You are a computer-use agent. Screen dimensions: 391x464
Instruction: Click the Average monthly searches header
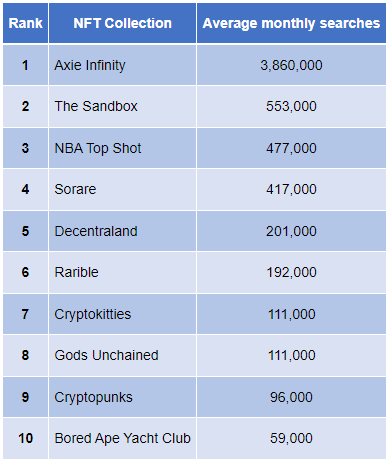(291, 23)
